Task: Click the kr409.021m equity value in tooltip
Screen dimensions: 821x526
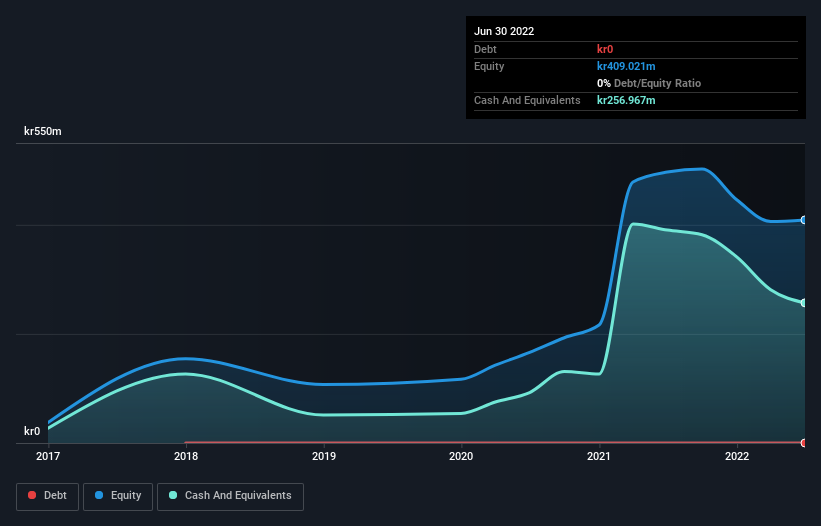Action: [626, 66]
